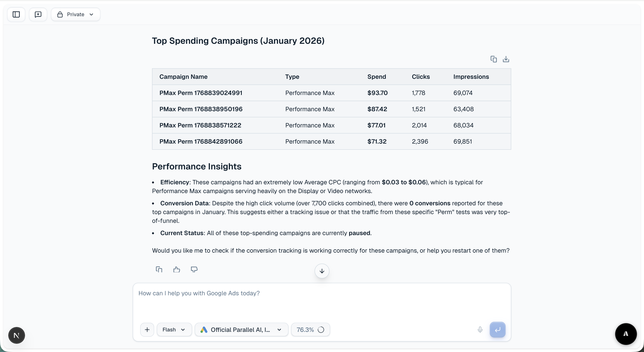Open the N avatar button
Screen dimensions: 644x352
click(x=16, y=335)
